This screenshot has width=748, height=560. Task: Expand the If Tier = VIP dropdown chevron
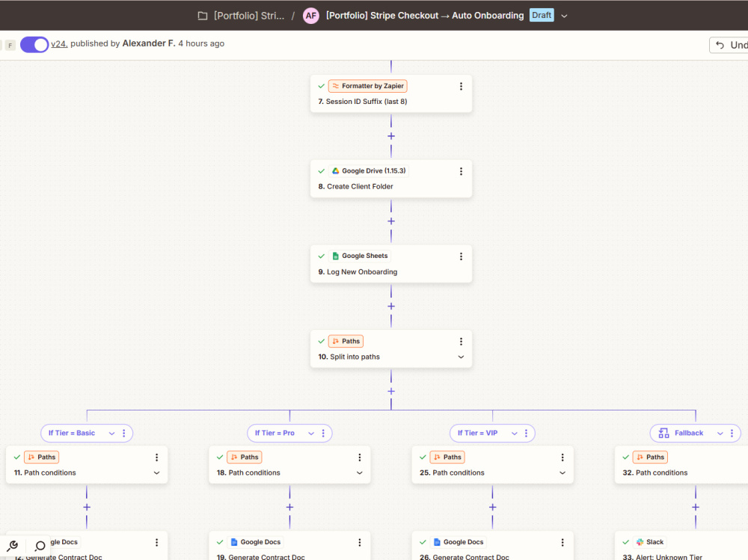pyautogui.click(x=515, y=433)
